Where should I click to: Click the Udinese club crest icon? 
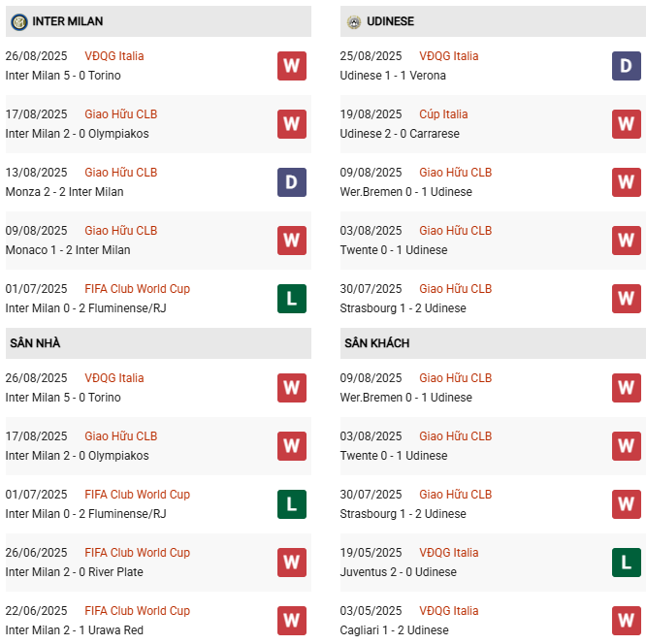pyautogui.click(x=353, y=21)
